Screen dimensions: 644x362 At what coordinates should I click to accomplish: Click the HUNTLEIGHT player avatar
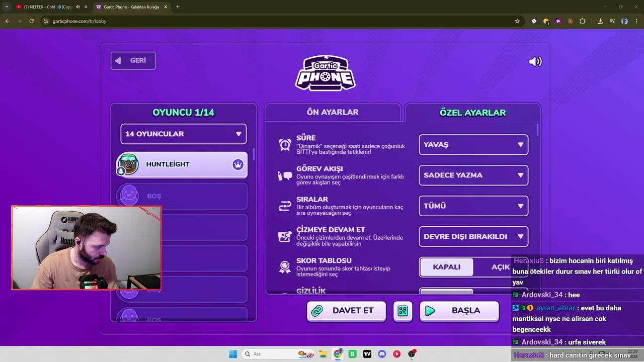point(127,164)
